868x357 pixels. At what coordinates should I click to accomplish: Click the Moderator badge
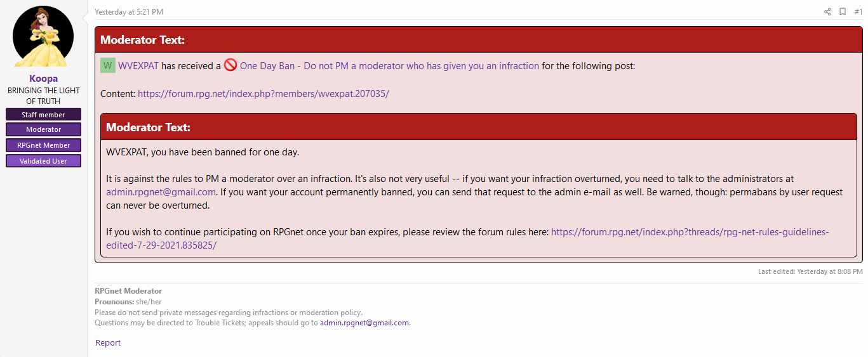click(43, 129)
